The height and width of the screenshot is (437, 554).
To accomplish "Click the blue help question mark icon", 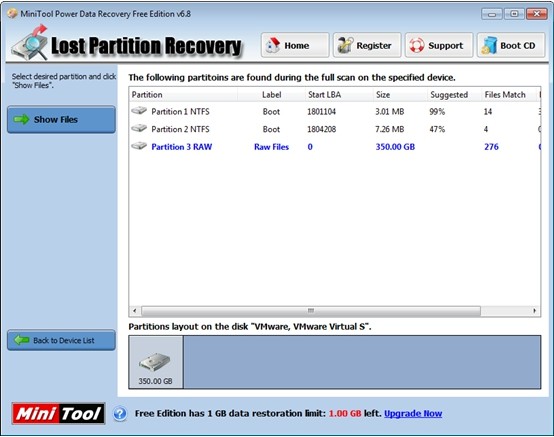I will pos(120,414).
